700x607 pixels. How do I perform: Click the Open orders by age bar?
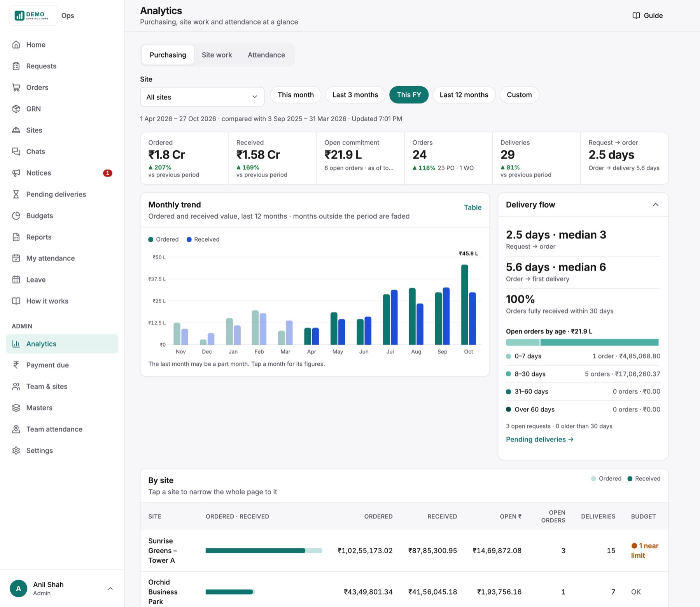582,342
